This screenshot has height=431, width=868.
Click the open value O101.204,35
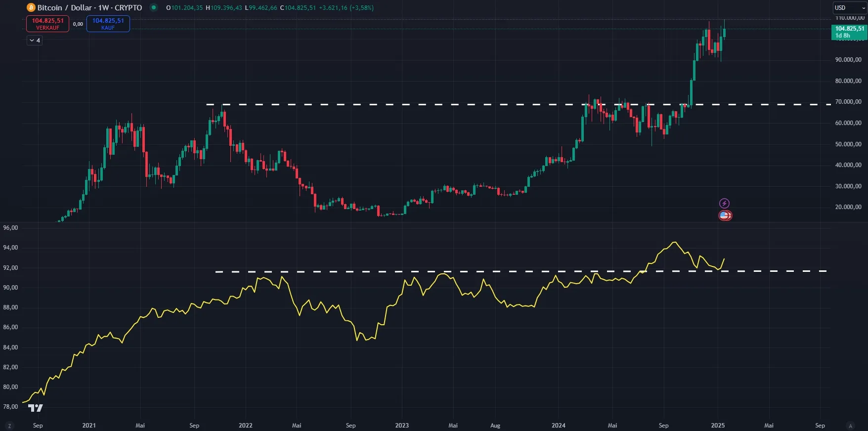coord(184,8)
